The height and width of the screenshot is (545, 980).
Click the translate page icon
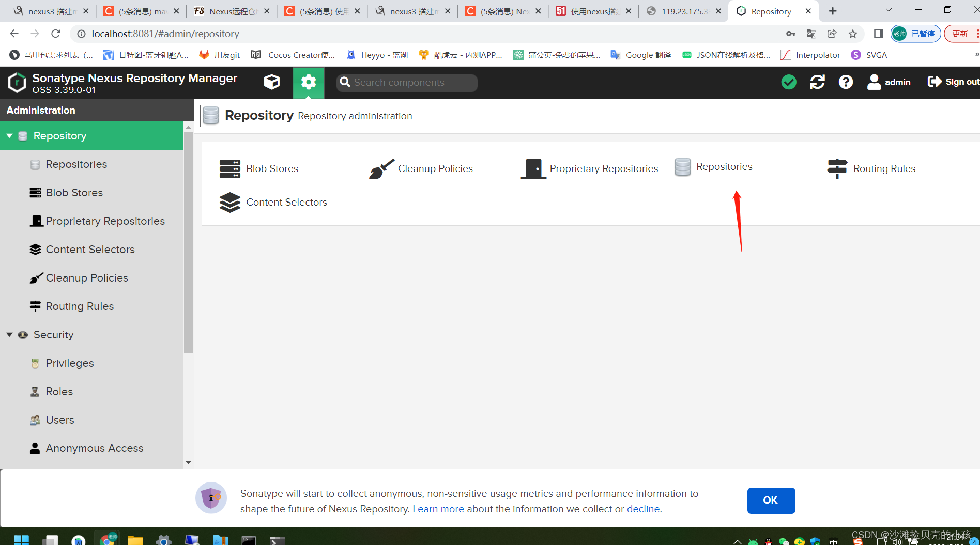(x=811, y=34)
